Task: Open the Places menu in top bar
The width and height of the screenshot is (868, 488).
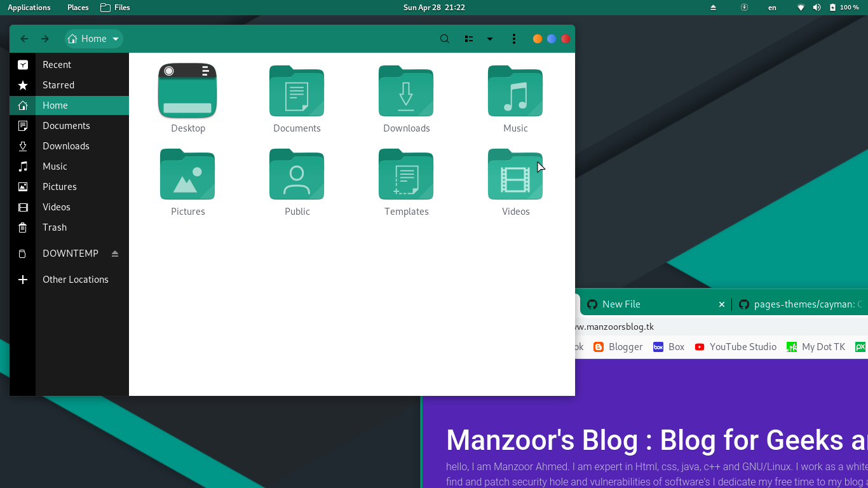Action: tap(78, 8)
